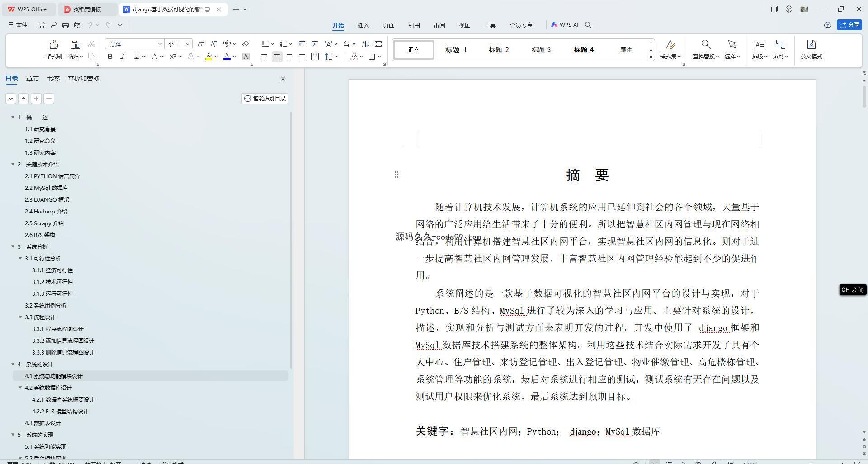Apply the 正文 style

point(414,50)
